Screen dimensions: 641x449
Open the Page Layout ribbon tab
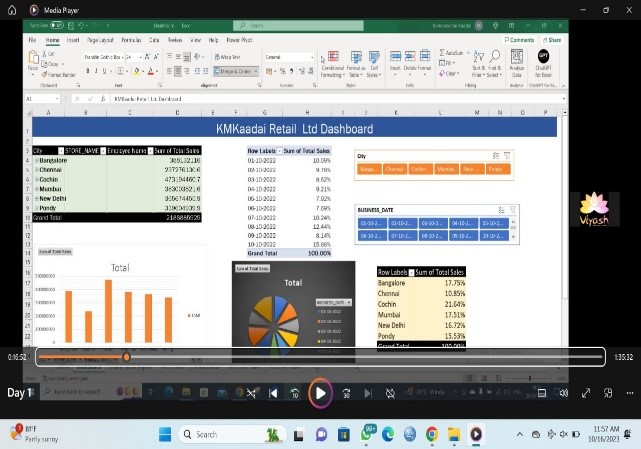click(x=100, y=40)
